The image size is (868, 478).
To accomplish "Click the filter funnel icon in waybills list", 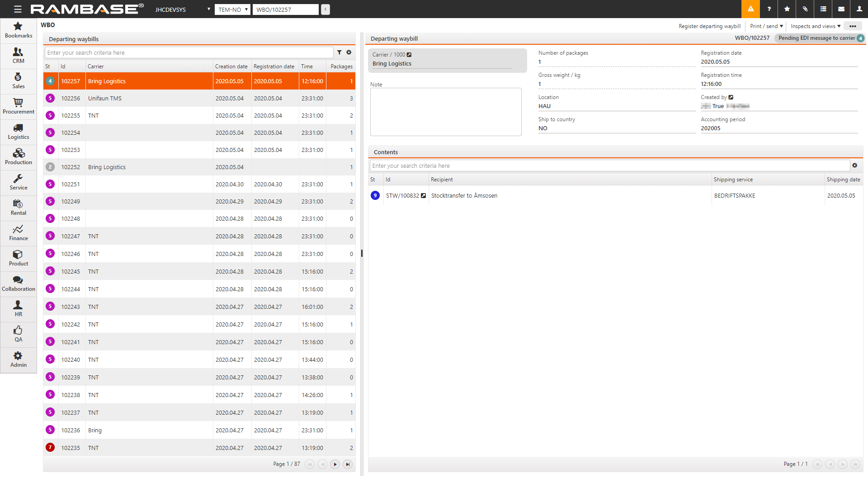I will click(x=339, y=52).
